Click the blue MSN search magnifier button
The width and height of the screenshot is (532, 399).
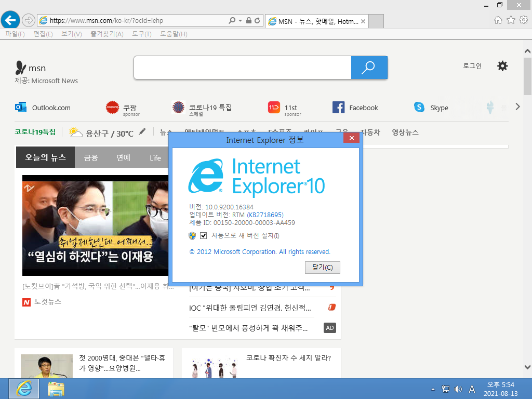(369, 68)
